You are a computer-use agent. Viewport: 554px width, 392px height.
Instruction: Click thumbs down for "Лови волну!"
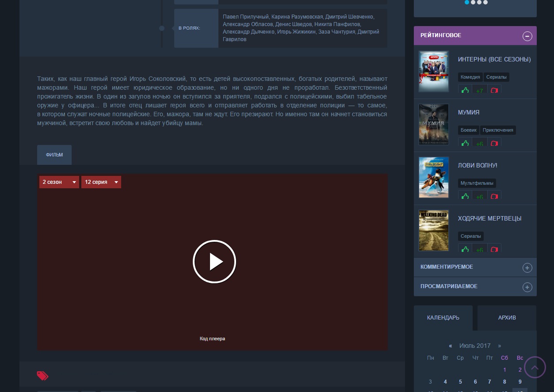click(x=494, y=196)
